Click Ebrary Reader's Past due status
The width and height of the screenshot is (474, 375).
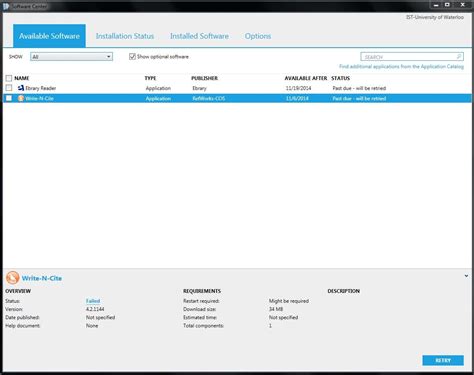point(359,88)
